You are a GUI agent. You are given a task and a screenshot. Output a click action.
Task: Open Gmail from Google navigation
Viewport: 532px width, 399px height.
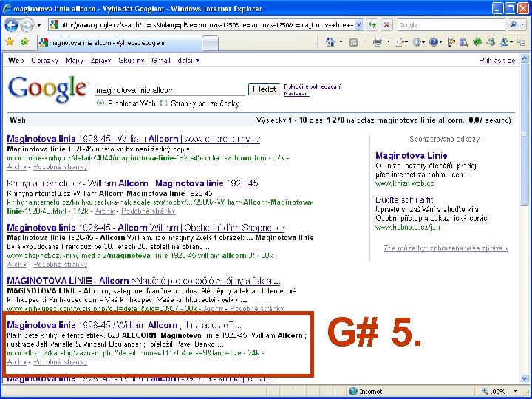point(161,61)
